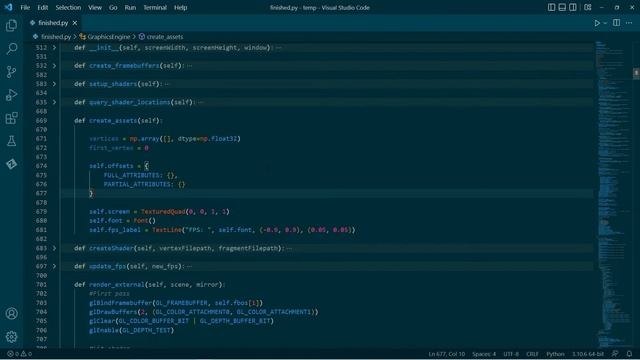This screenshot has height=360, width=640.
Task: Open the Terminal menu
Action: click(155, 7)
